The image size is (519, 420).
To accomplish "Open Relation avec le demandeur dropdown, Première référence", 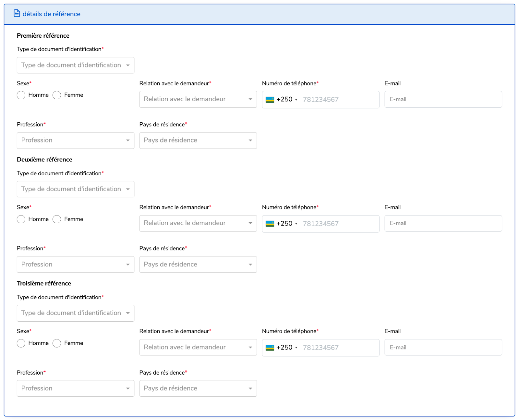I will point(198,99).
